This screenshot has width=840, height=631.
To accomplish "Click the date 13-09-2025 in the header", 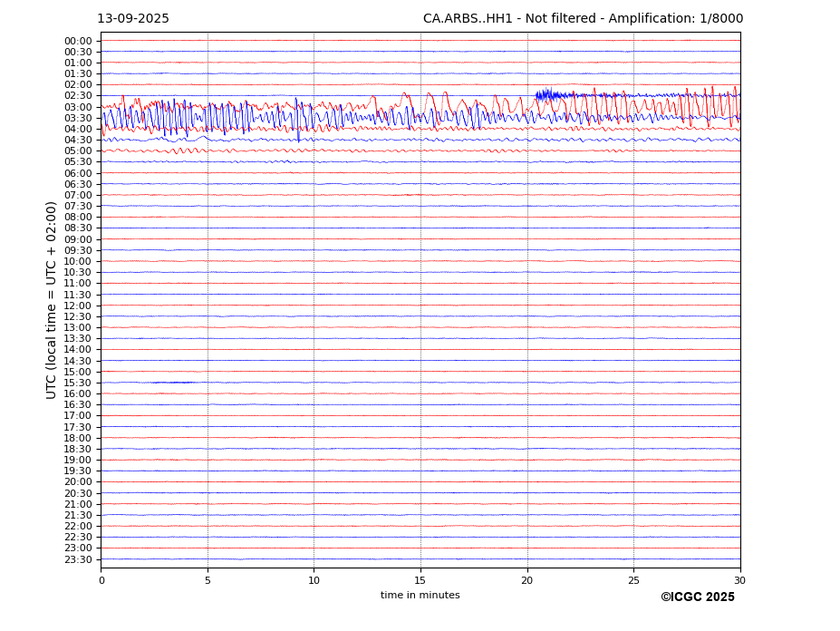I will pos(133,18).
